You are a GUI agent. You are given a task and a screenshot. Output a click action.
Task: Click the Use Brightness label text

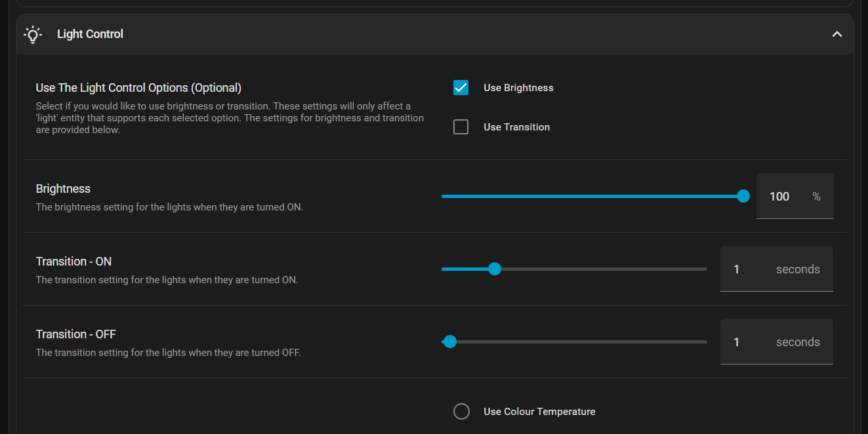pyautogui.click(x=518, y=88)
